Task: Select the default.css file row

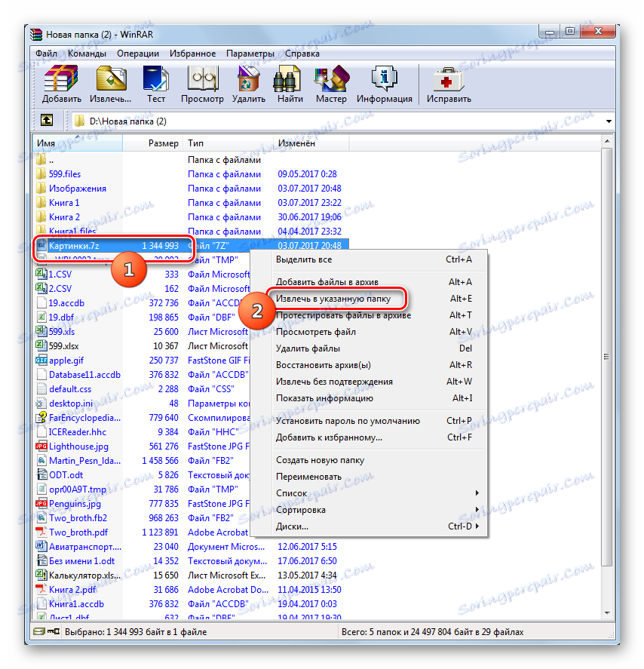Action: click(x=143, y=388)
